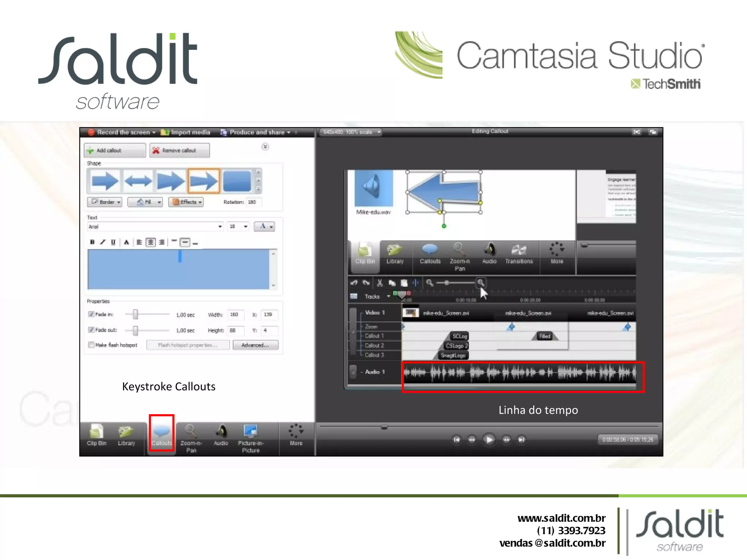Open the Fill dropdown
This screenshot has width=747, height=560.
145,202
